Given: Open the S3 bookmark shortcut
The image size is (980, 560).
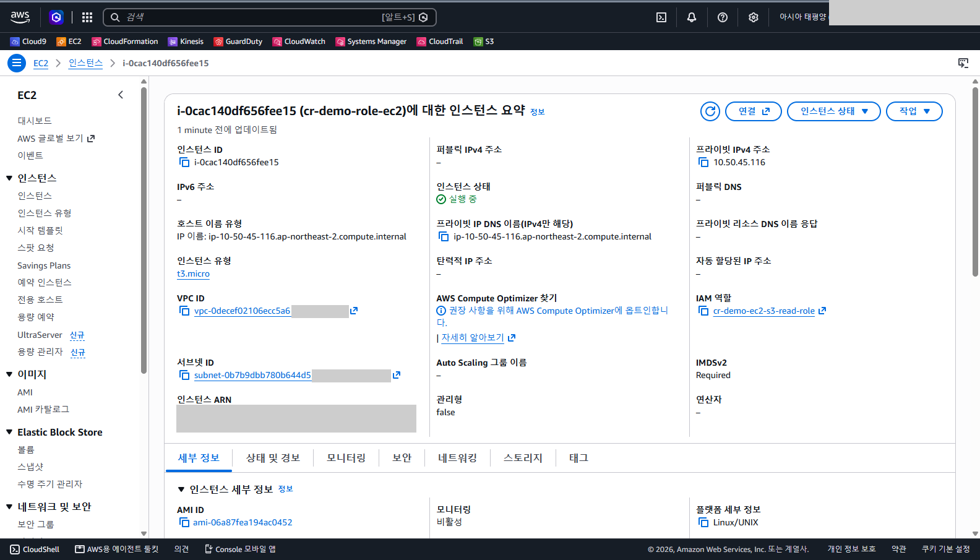Looking at the screenshot, I should [484, 41].
